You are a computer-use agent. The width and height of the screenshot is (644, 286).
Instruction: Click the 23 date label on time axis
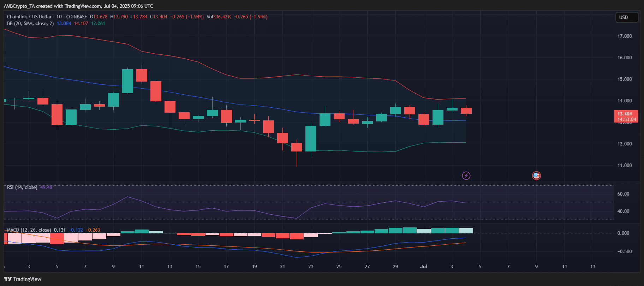coord(311,267)
